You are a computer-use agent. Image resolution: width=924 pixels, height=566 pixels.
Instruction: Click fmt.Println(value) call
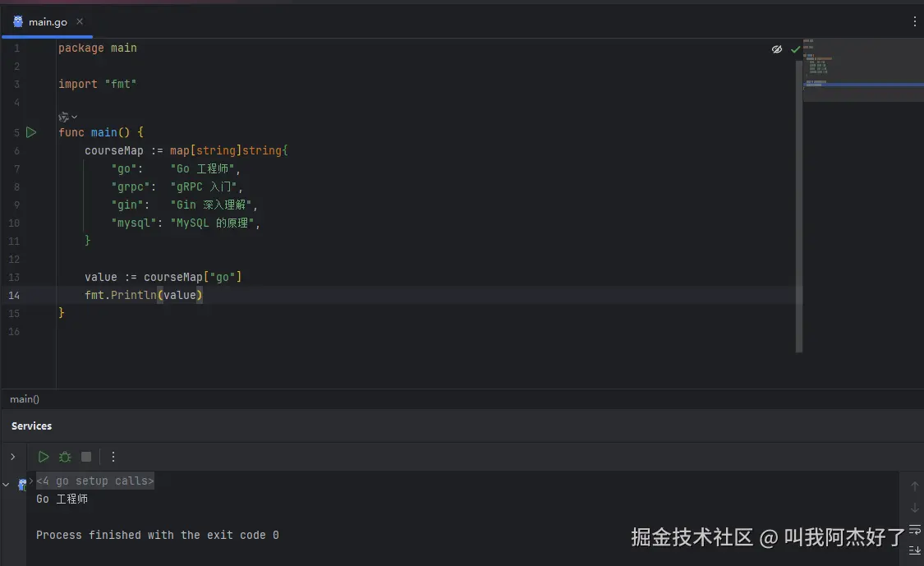click(143, 296)
